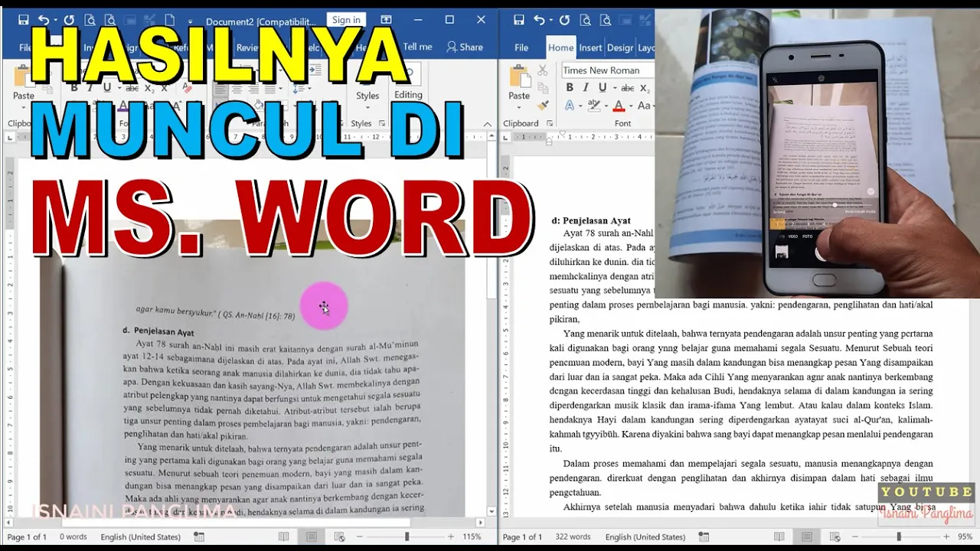Click Copy icon in right window
Image resolution: width=980 pixels, height=551 pixels.
tap(543, 88)
